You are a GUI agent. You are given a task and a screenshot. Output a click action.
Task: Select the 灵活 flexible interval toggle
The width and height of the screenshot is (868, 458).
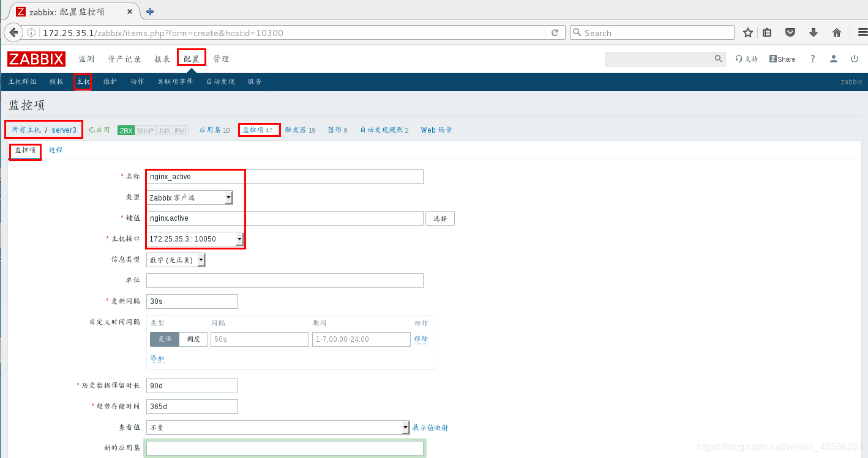165,339
